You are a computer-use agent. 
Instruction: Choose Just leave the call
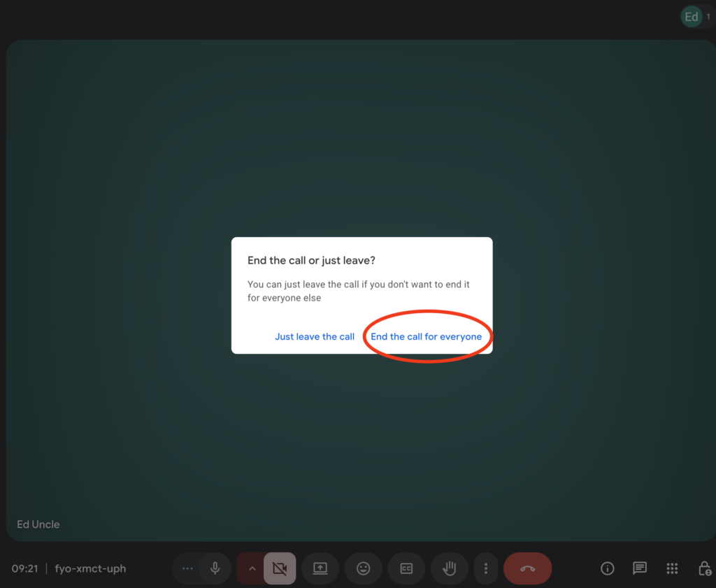pos(315,336)
